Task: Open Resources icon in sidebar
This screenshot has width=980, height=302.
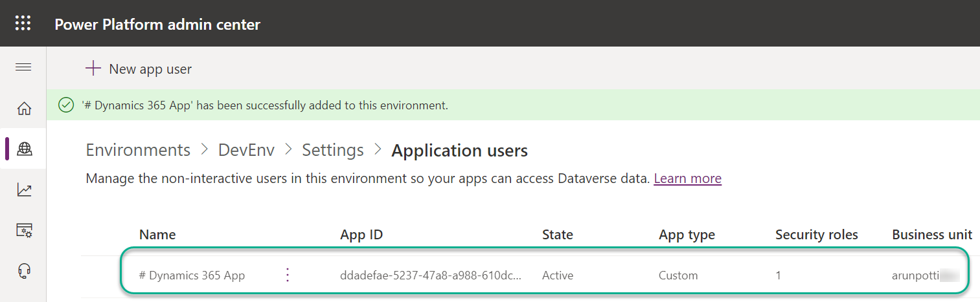Action: tap(24, 230)
